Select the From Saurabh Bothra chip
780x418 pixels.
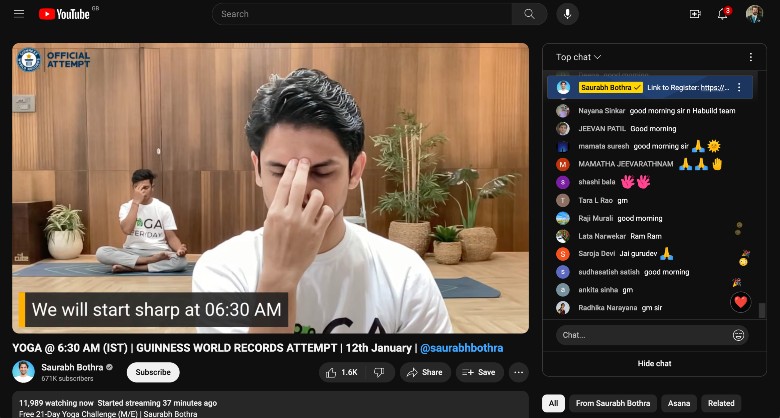(x=612, y=403)
